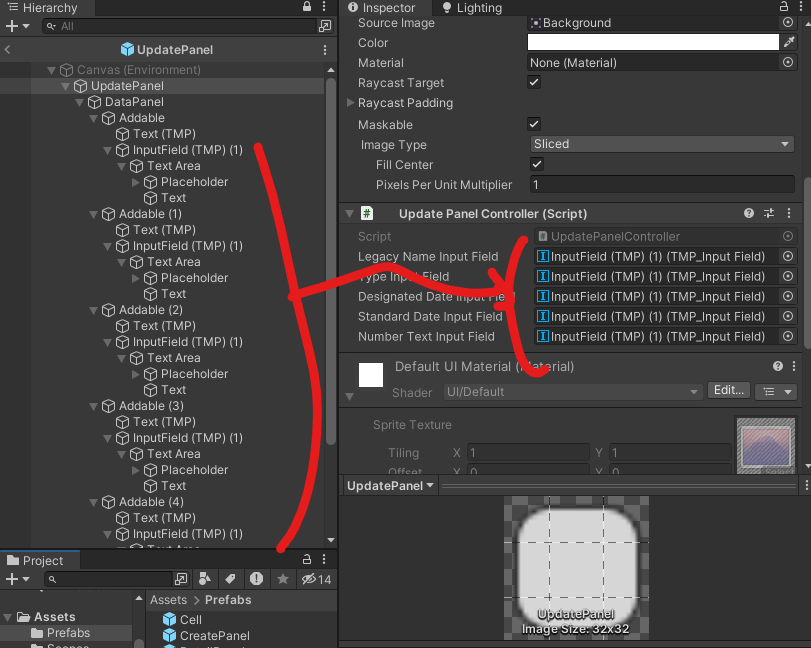811x648 pixels.
Task: Select the Prefabs folder in Project tree
Action: (x=68, y=633)
